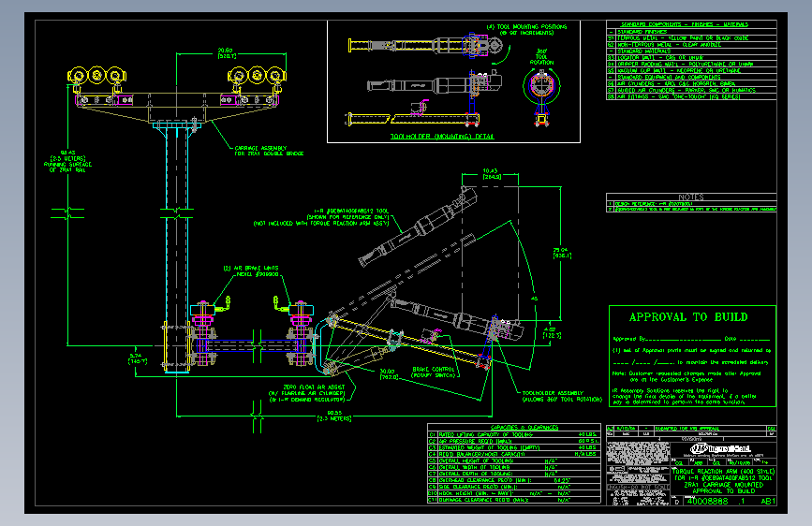
Task: Select the "CARRIAGE ASSEMBLY FOR ZRA1 DOUBLE BRIDGE" label
Action: click(x=269, y=151)
